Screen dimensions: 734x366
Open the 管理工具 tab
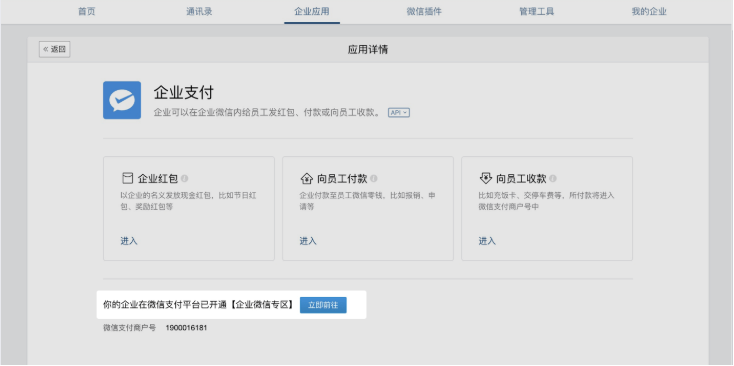(536, 12)
